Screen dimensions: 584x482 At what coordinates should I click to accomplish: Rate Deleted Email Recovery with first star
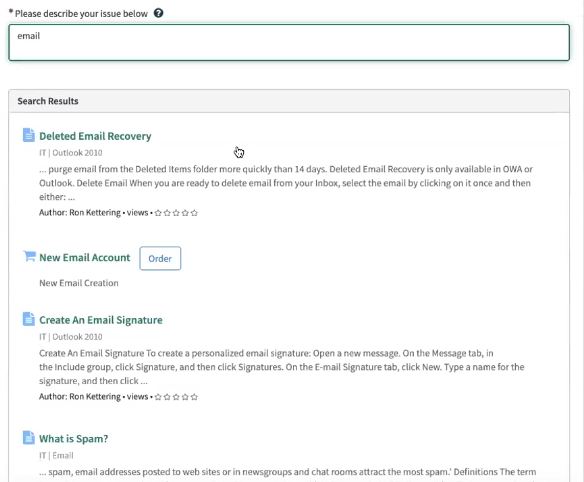pyautogui.click(x=158, y=213)
